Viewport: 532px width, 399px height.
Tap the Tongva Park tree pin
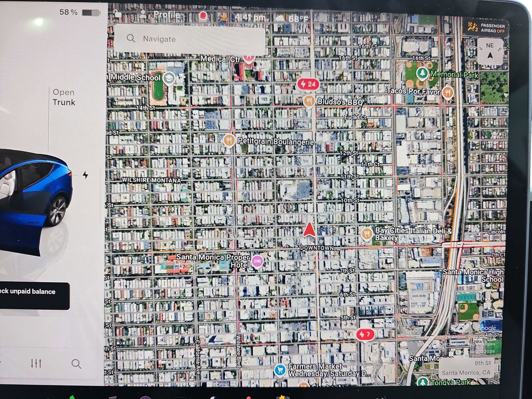pos(422,382)
